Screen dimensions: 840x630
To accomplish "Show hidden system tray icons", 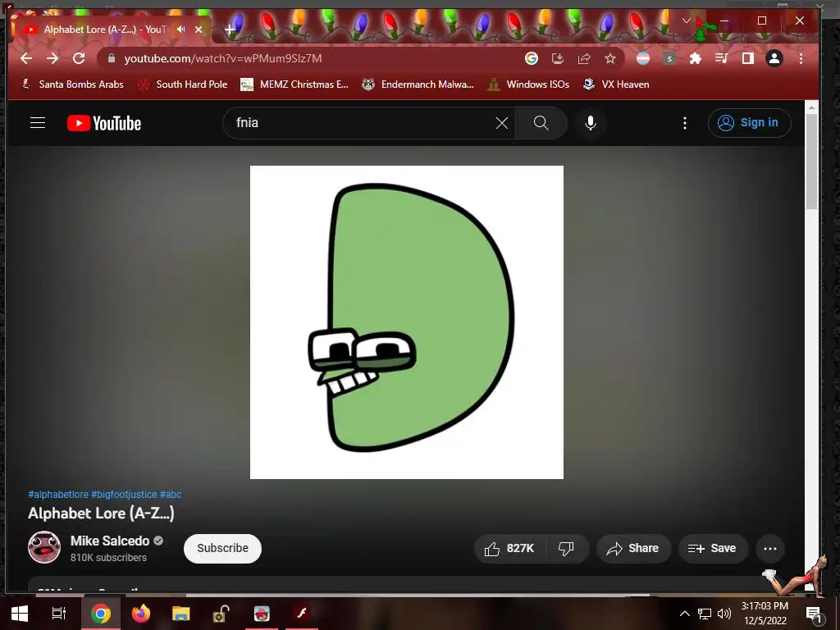I will click(685, 614).
